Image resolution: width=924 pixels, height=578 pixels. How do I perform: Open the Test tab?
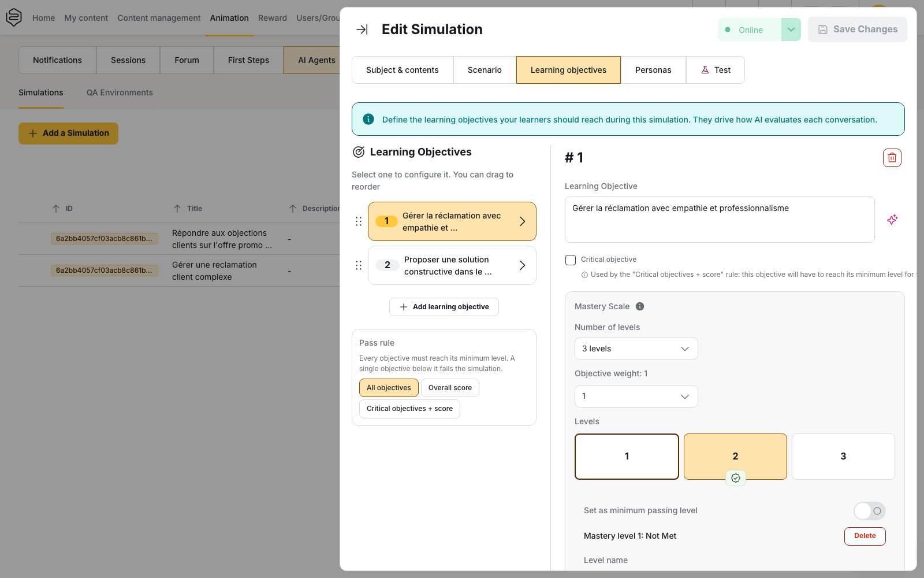716,70
